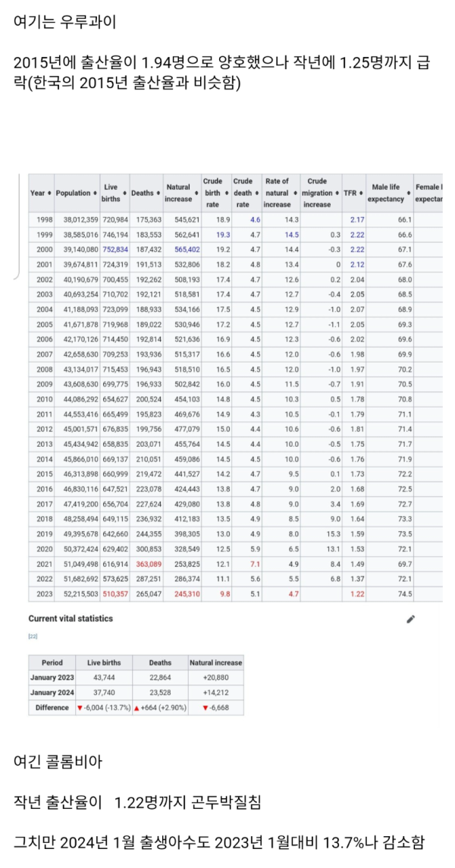This screenshot has height=868, width=455.
Task: Sort by Male life expectancy arrows
Action: tap(409, 193)
